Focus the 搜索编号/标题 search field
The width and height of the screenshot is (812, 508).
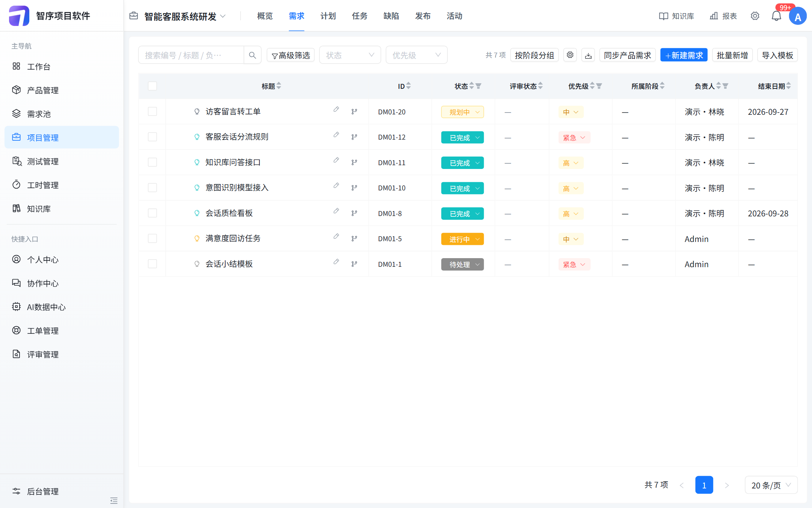point(191,55)
